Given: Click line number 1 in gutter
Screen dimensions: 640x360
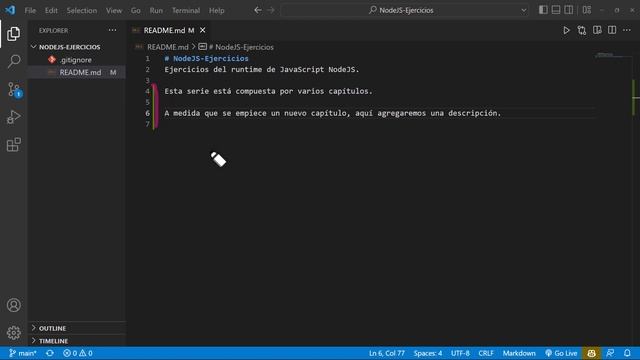Looking at the screenshot, I should 147,59.
